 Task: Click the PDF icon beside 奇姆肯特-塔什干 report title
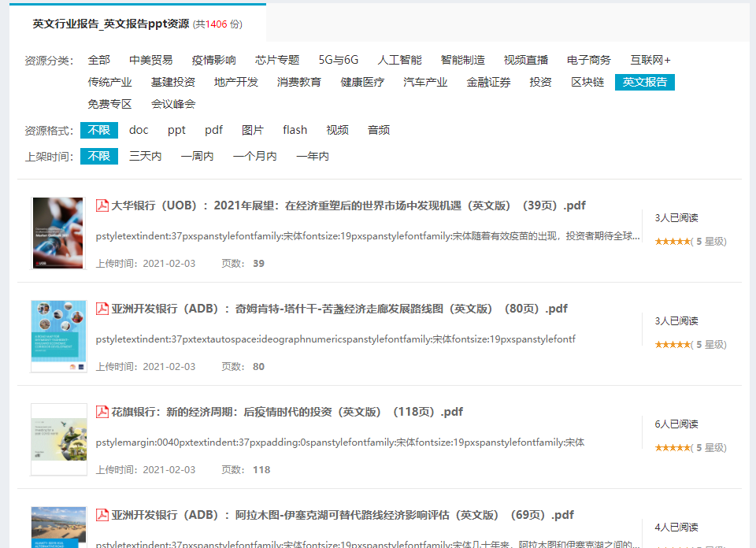point(102,309)
